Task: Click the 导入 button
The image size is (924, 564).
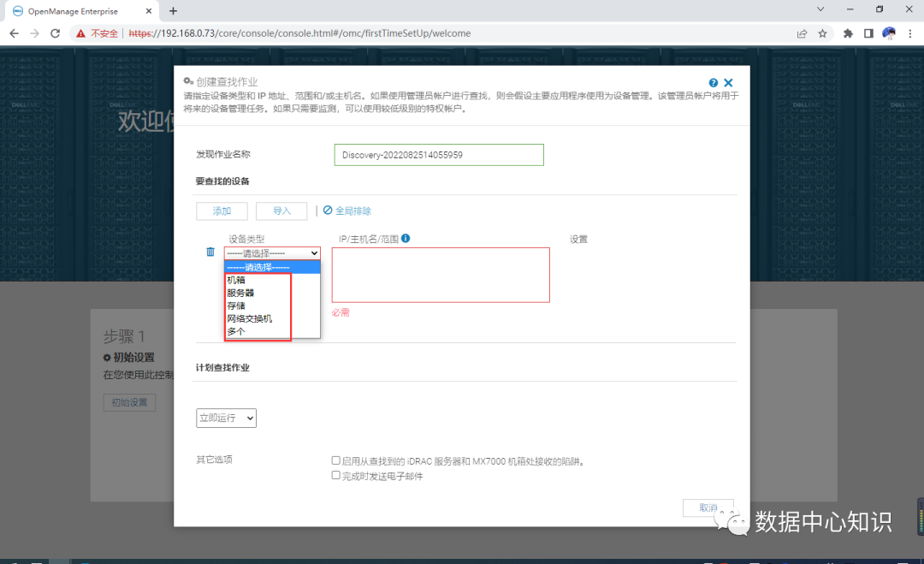Action: [281, 211]
